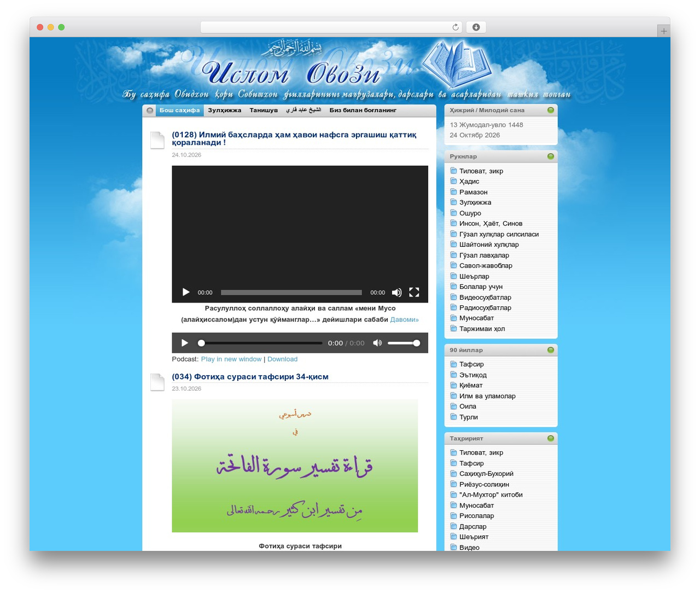Open the Видеосуҳбатлар category
The width and height of the screenshot is (700, 593).
(x=485, y=298)
